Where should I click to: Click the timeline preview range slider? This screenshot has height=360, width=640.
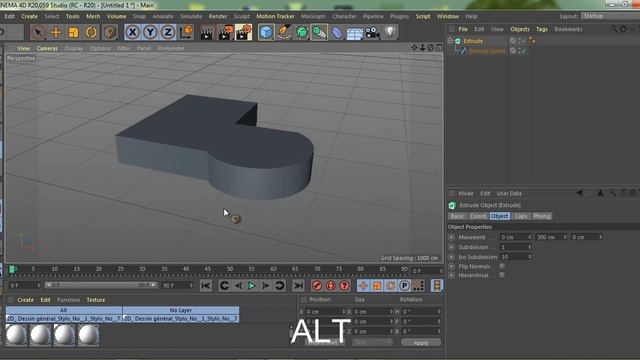(x=101, y=285)
